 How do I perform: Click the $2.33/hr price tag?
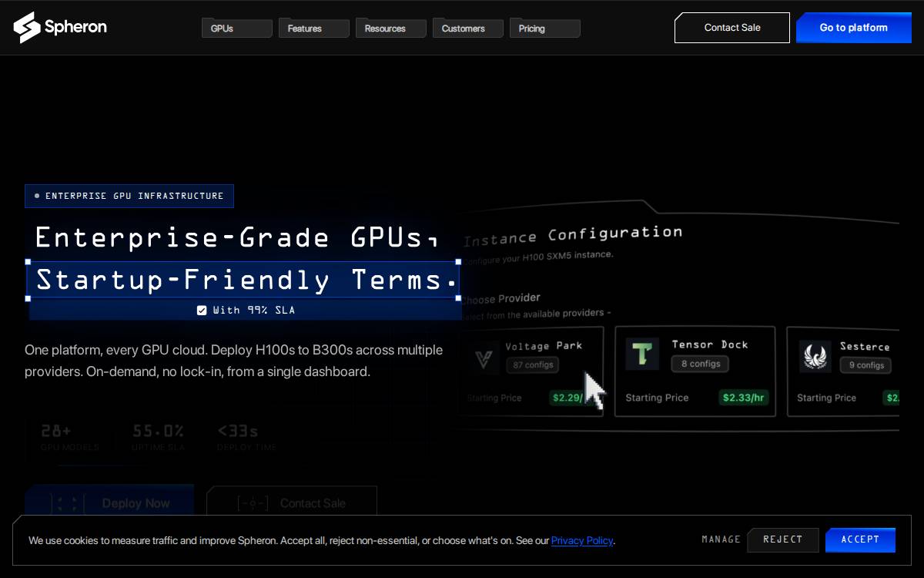point(744,398)
